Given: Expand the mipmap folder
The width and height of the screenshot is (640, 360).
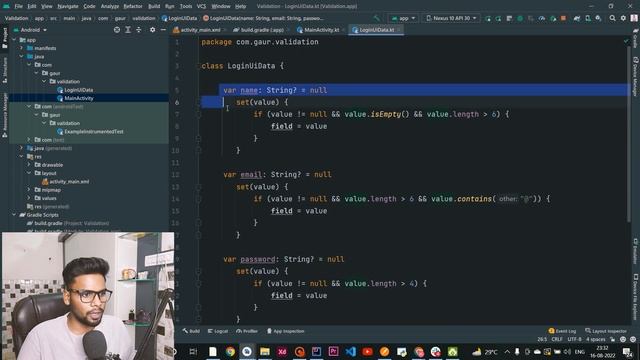Looking at the screenshot, I should tap(29, 190).
